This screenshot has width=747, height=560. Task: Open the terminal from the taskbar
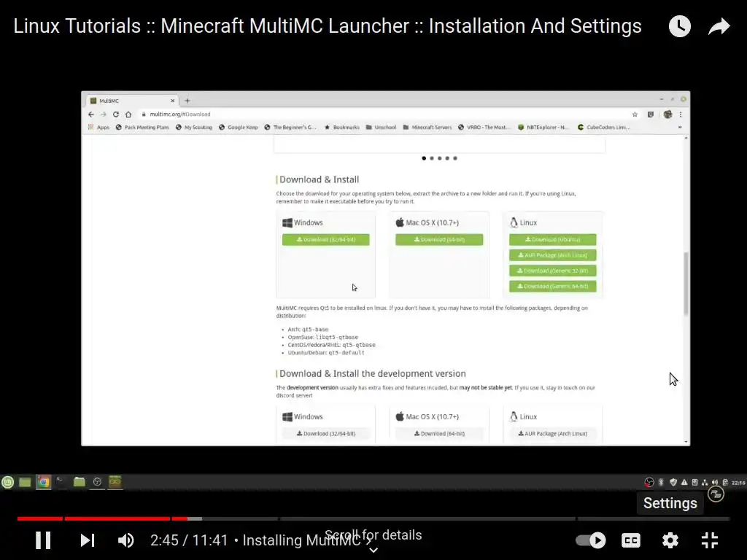(61, 483)
